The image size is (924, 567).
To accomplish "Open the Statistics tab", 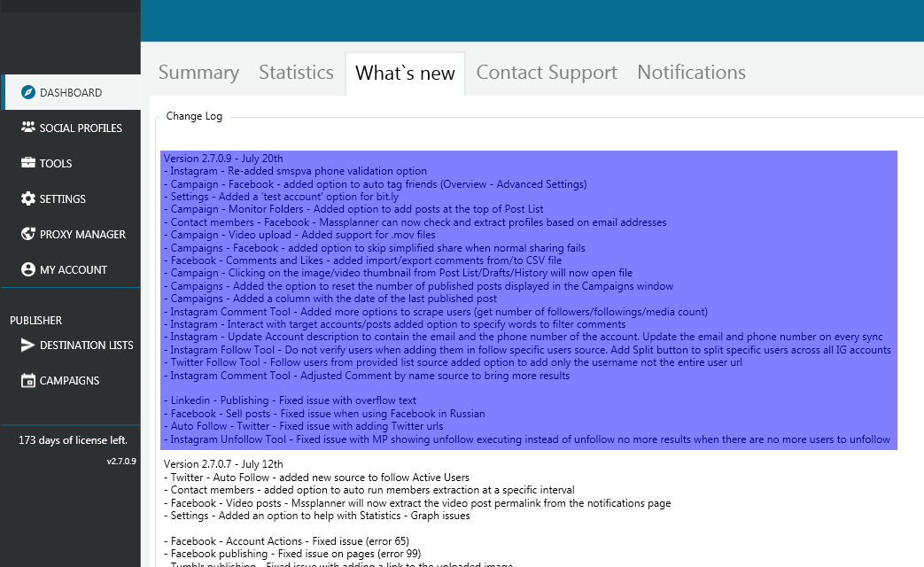I will 296,73.
